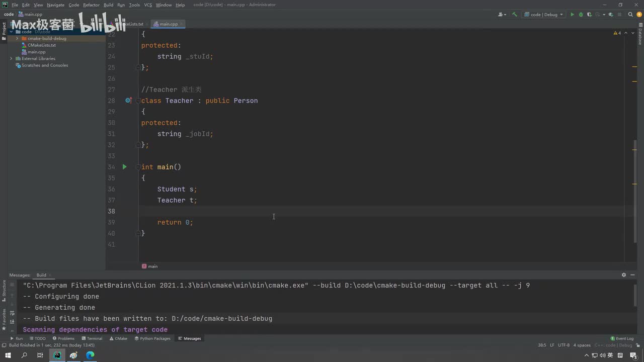Viewport: 644px width, 362px height.
Task: Select Scratches and Consoles node
Action: 45,65
